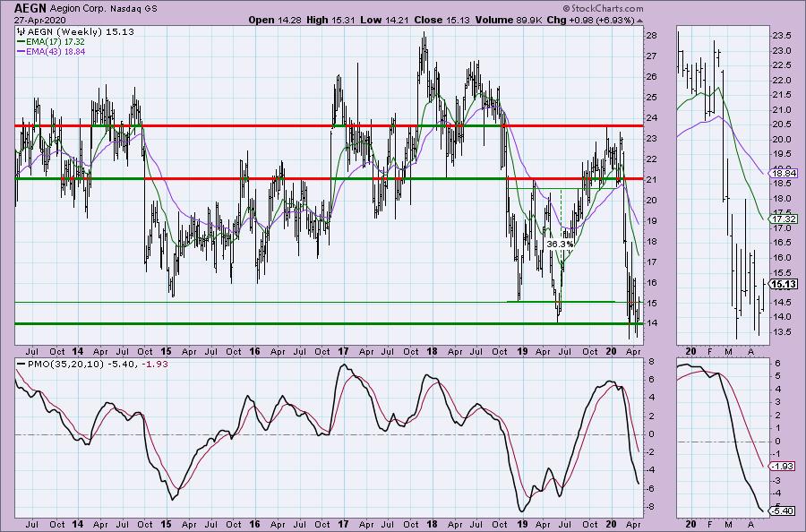Viewport: 806px width, 532px height.
Task: Select the Aegion Corp. Nasdaq GS title
Action: [x=103, y=9]
